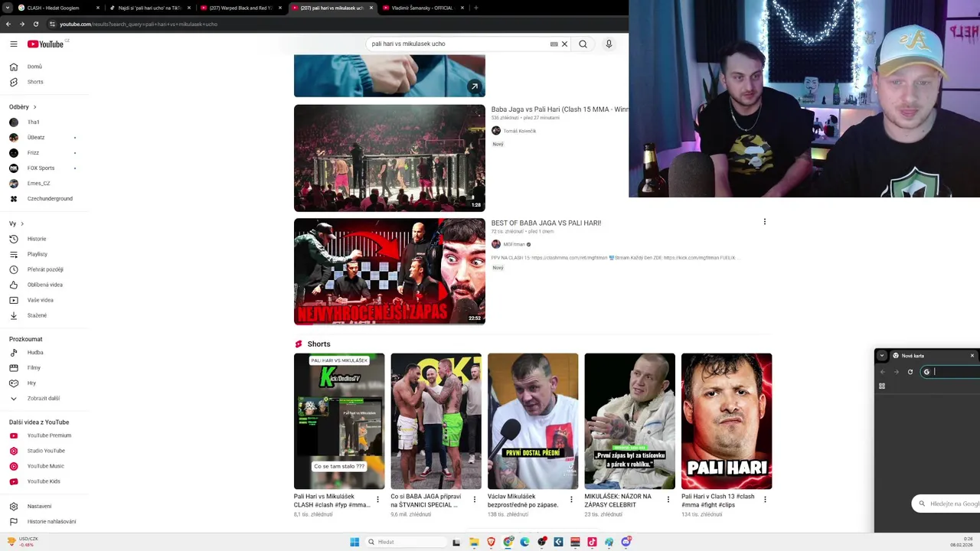
Task: Open more options for BEST OF BABA JAGA video
Action: click(764, 222)
